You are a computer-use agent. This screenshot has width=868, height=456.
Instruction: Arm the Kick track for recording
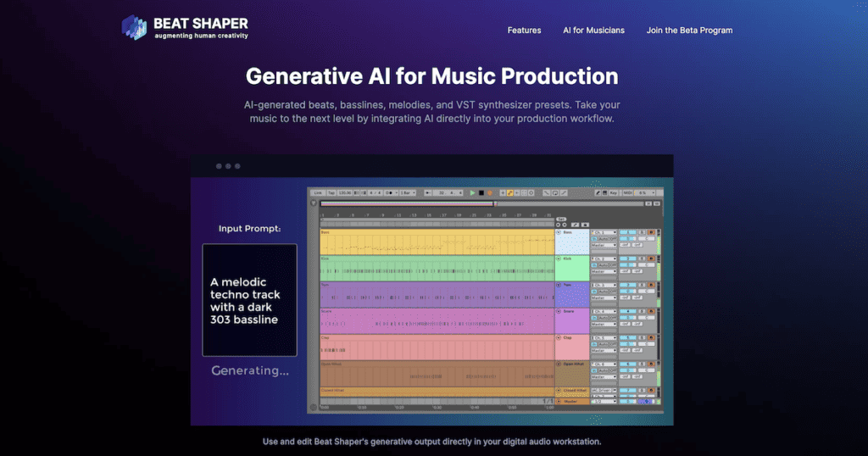[x=651, y=259]
